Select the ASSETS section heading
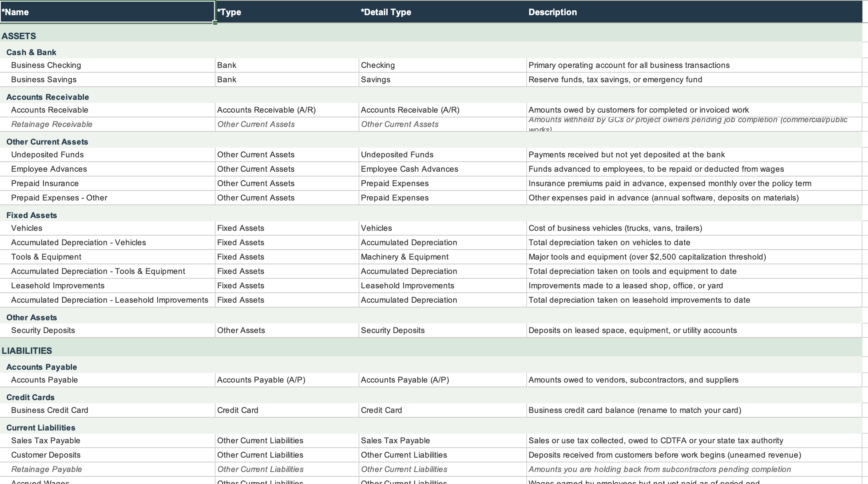Screen dimensions: 868x484 [x=19, y=36]
